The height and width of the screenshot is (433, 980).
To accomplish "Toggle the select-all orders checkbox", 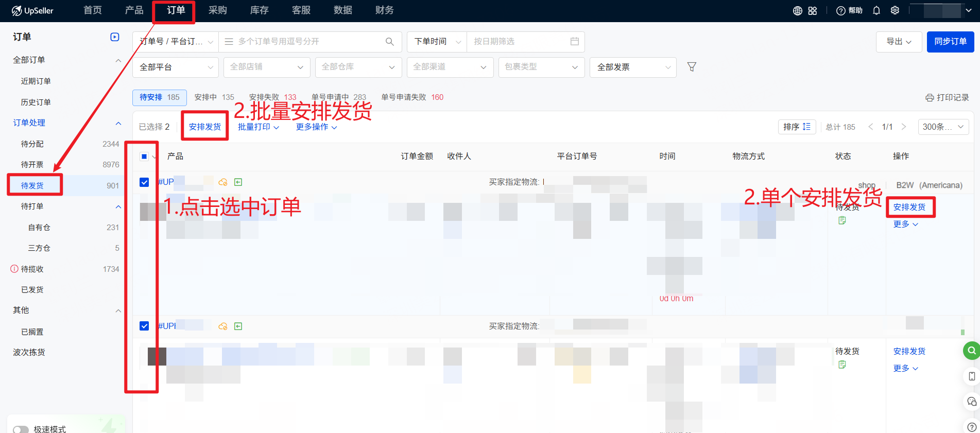I will click(144, 157).
